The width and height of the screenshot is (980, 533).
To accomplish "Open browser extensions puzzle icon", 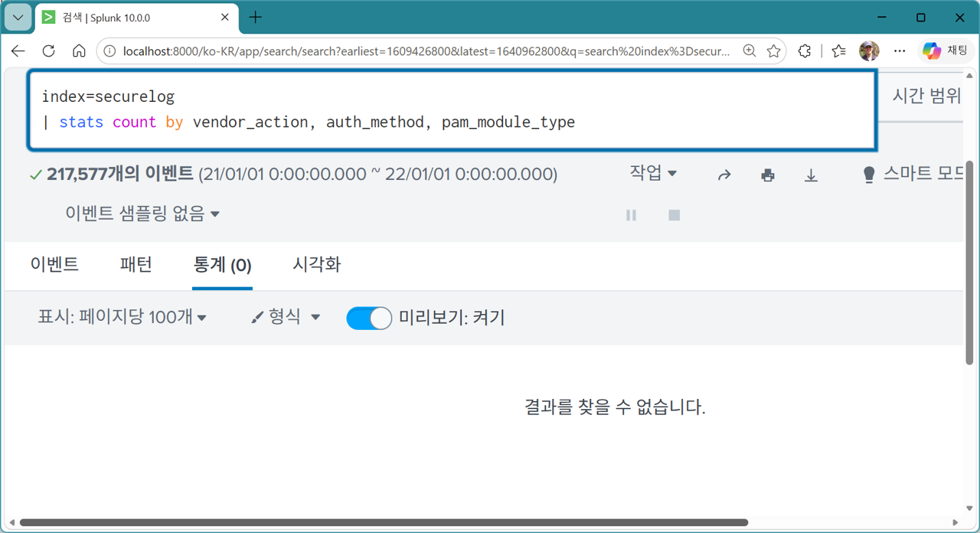I will pyautogui.click(x=805, y=51).
